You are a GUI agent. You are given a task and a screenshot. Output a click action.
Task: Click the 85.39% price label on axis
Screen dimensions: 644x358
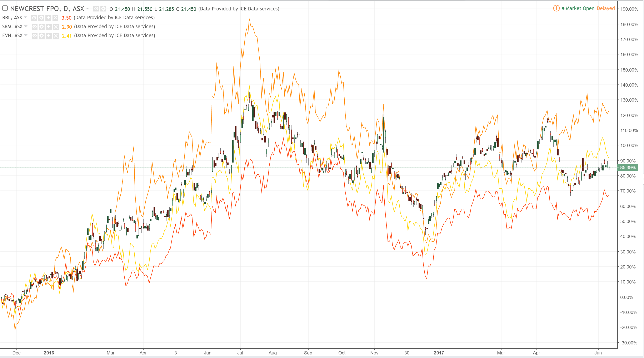point(628,168)
